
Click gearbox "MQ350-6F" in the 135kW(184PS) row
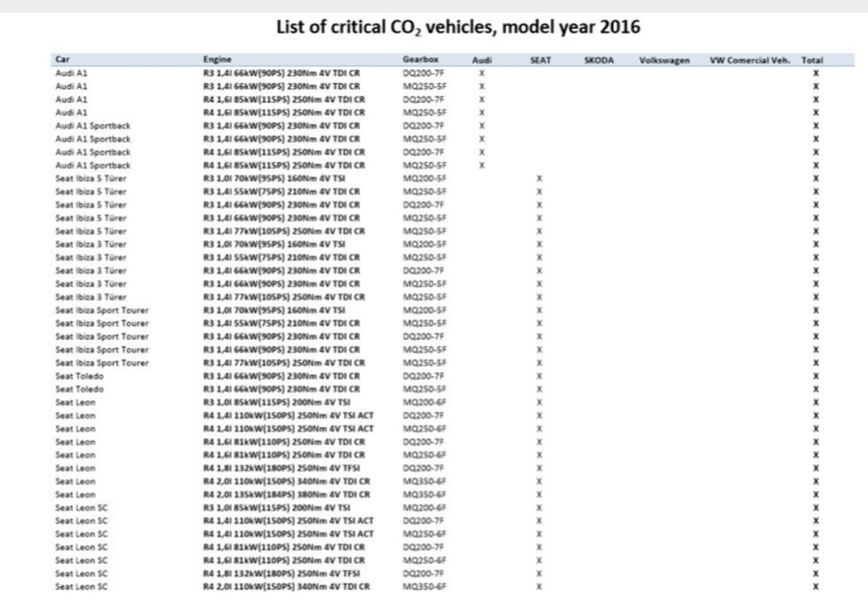point(424,495)
